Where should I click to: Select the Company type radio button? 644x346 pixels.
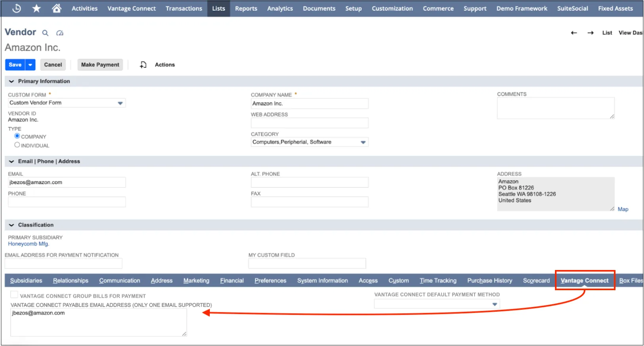(17, 136)
